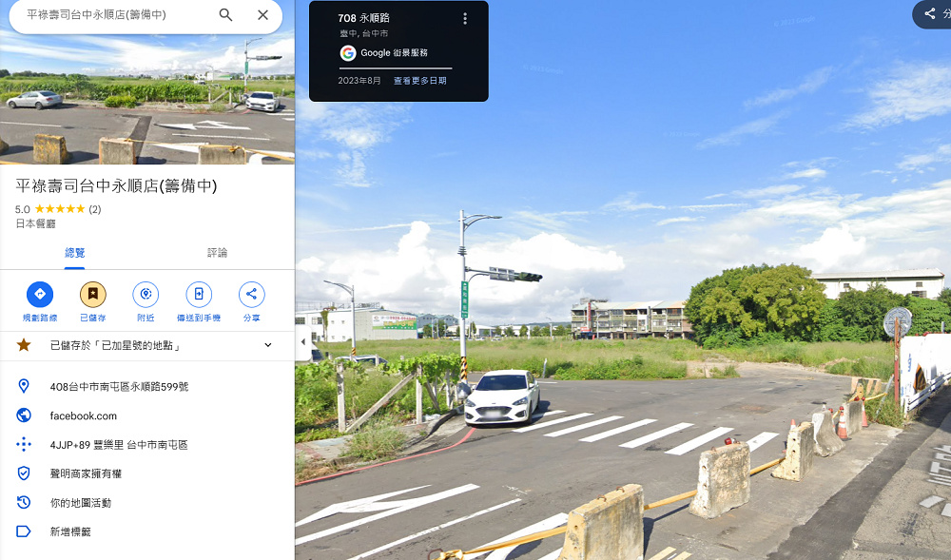The image size is (951, 560).
Task: Open the three-dot menu for 708 永順路
Action: (465, 19)
